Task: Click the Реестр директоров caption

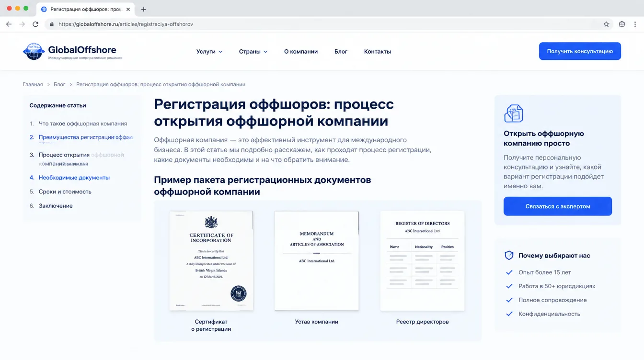Action: 423,322
